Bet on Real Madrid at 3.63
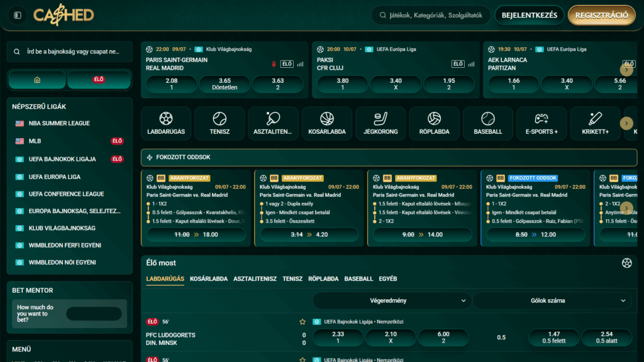This screenshot has height=362, width=644. pos(277,84)
